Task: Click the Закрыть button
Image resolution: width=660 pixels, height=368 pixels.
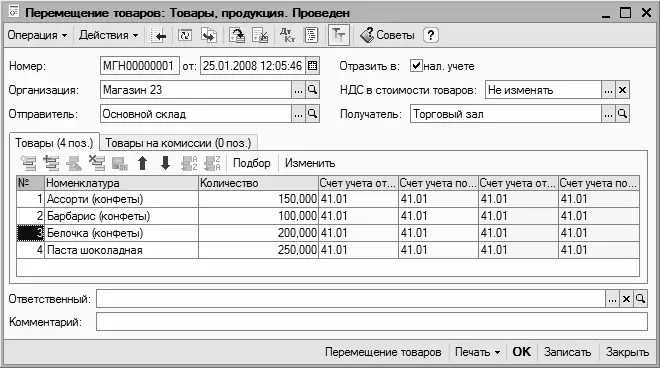Action: (627, 352)
